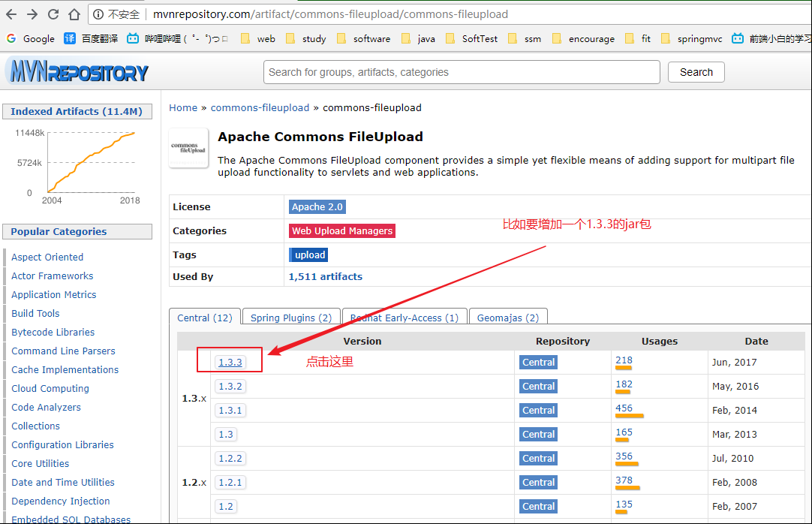Click the browser forward arrow
The width and height of the screenshot is (812, 524).
pyautogui.click(x=32, y=14)
